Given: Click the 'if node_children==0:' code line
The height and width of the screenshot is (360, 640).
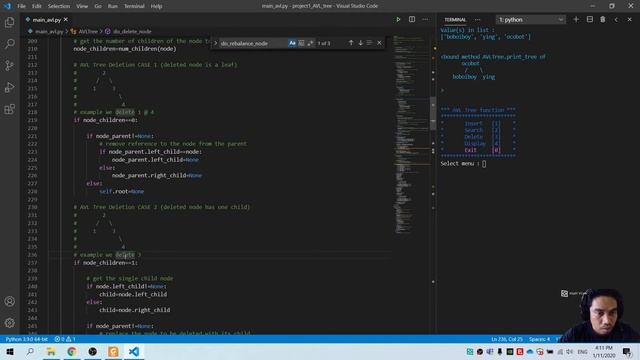Looking at the screenshot, I should [x=106, y=120].
